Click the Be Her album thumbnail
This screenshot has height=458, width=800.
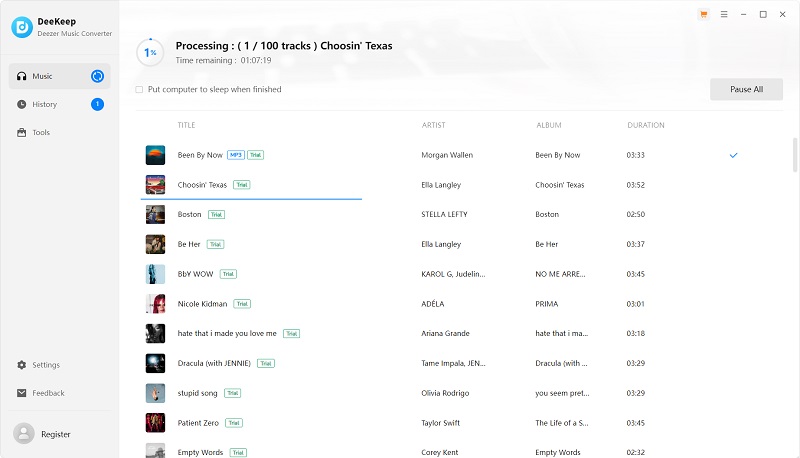coord(155,244)
